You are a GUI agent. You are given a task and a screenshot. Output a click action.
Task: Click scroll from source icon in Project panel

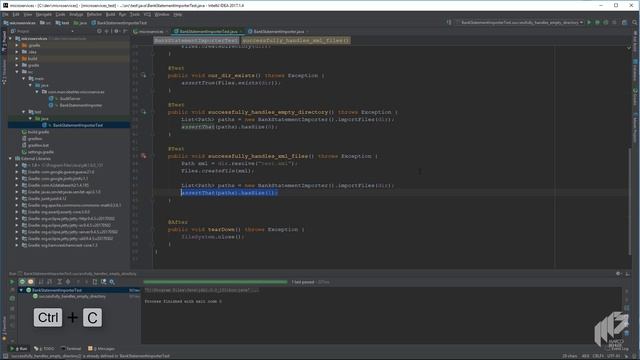[x=99, y=31]
